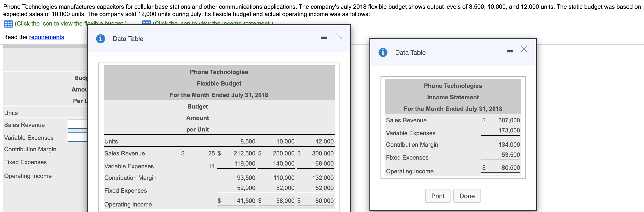Open the income statement table icon
644x212 pixels.
146,23
